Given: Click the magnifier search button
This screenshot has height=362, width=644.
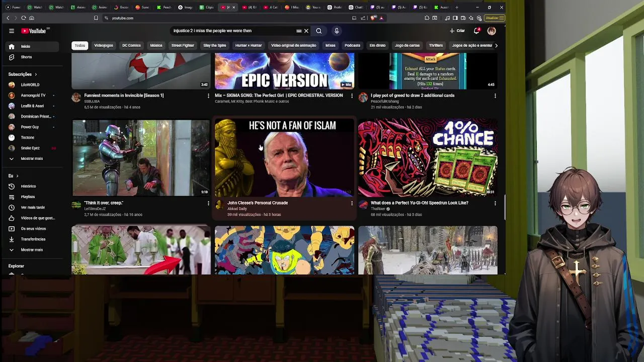Looking at the screenshot, I should (319, 31).
